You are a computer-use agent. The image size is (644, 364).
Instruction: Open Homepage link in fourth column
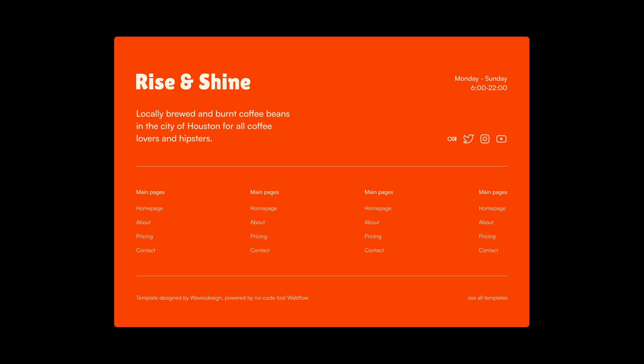pyautogui.click(x=492, y=208)
